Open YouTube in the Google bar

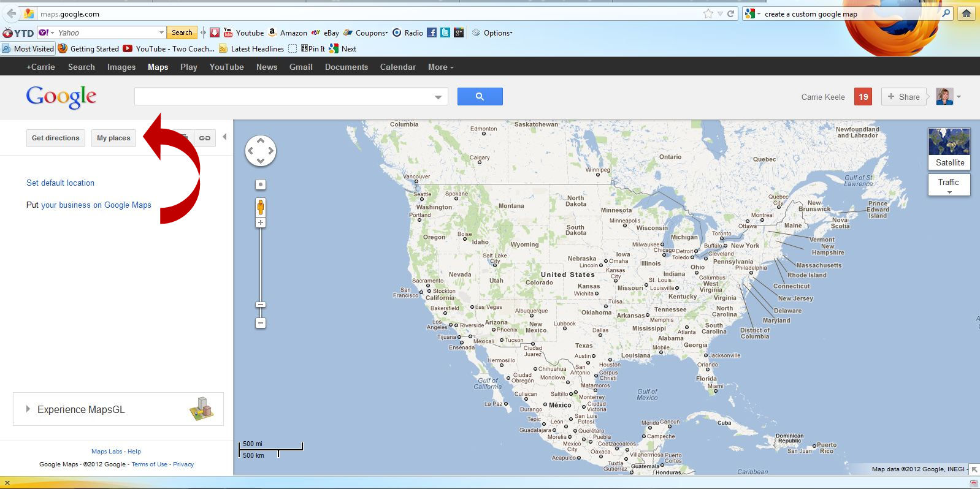coord(227,67)
